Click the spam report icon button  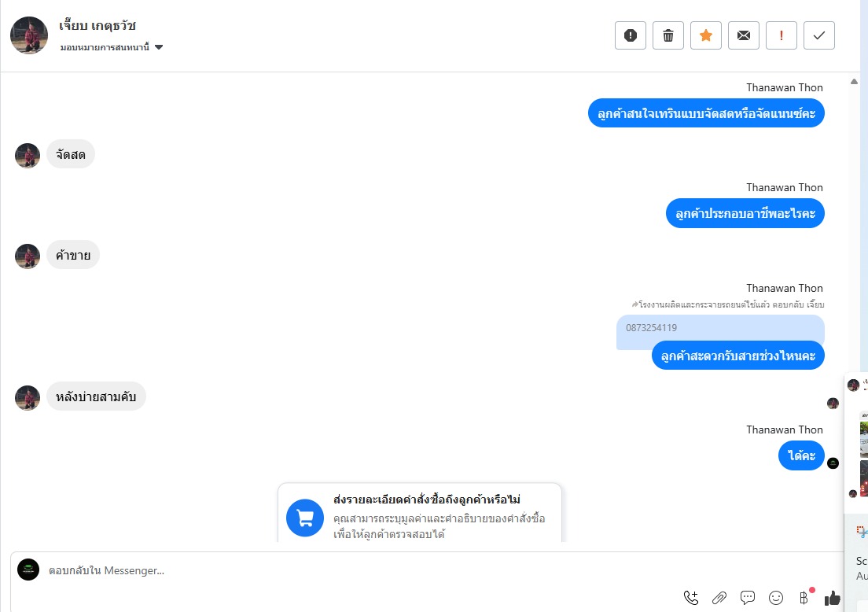click(x=630, y=35)
